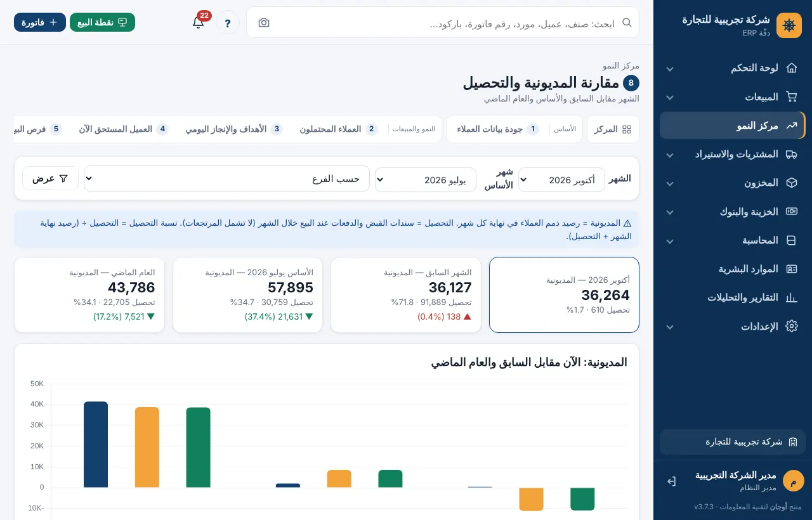The width and height of the screenshot is (812, 520).
Task: Click the green نقطة البيع button
Action: tap(102, 22)
